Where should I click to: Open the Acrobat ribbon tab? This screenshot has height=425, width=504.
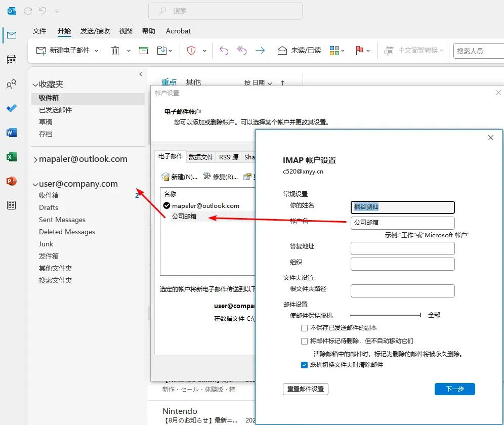178,31
